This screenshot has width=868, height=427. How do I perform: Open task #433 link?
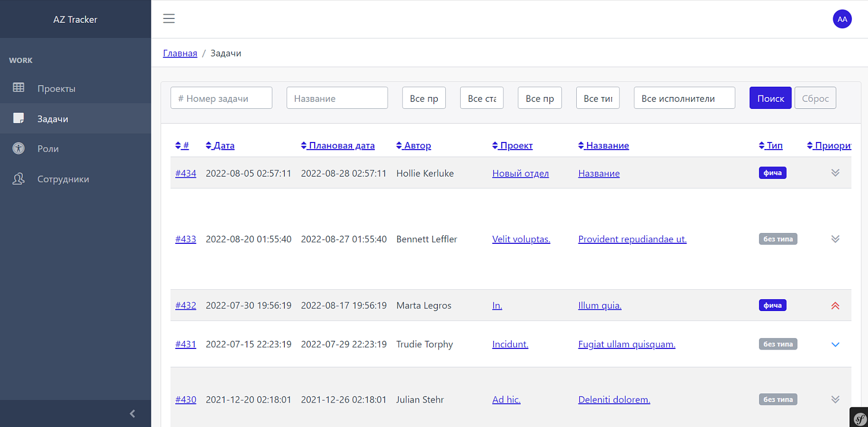(186, 239)
